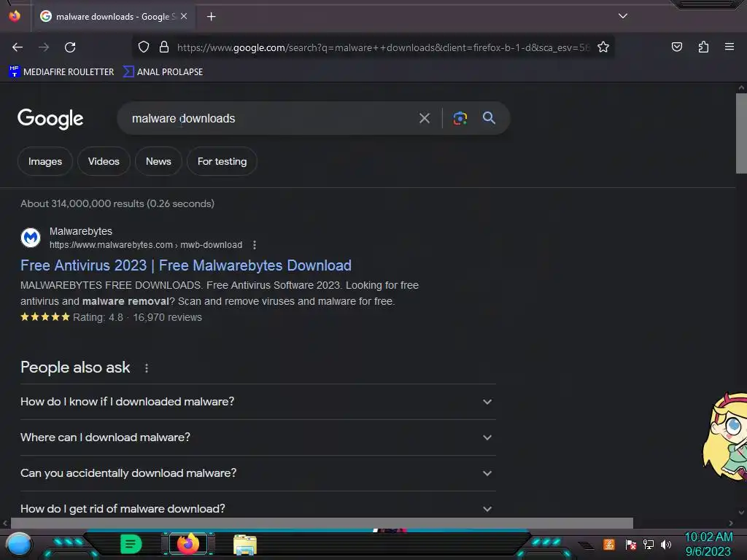The height and width of the screenshot is (560, 747).
Task: Open the orange Java tray icon
Action: 609,544
